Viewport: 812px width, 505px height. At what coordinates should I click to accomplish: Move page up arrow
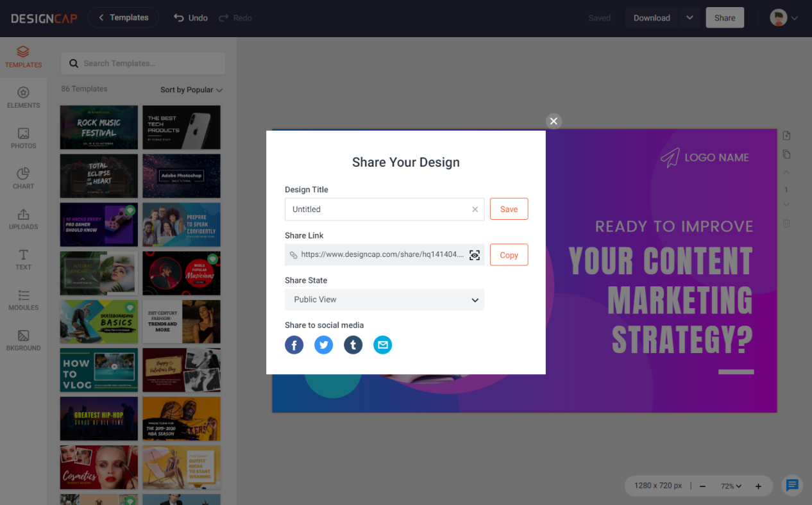786,173
